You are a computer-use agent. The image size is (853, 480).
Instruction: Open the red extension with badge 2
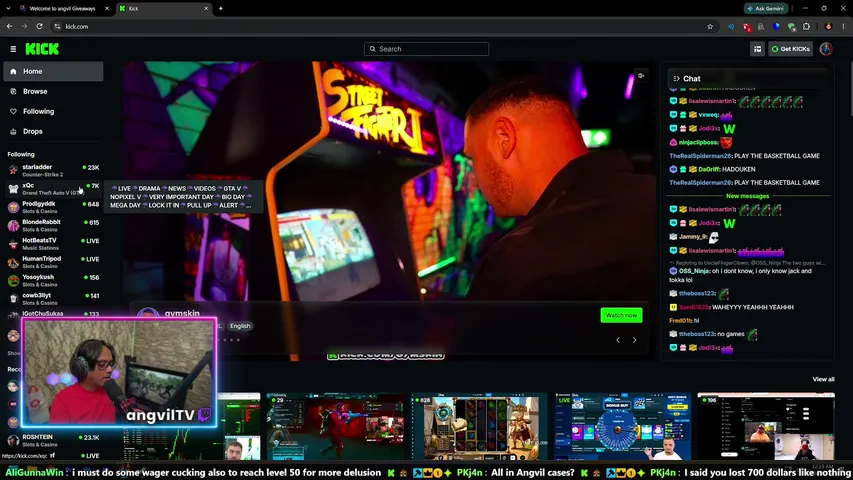point(747,27)
